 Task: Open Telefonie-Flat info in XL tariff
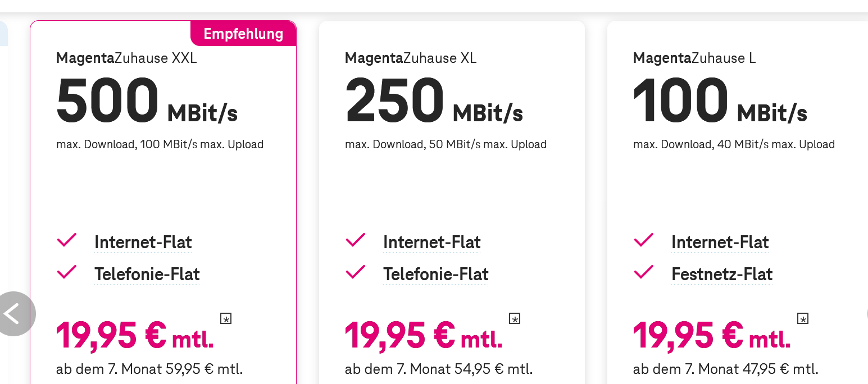[x=436, y=275]
